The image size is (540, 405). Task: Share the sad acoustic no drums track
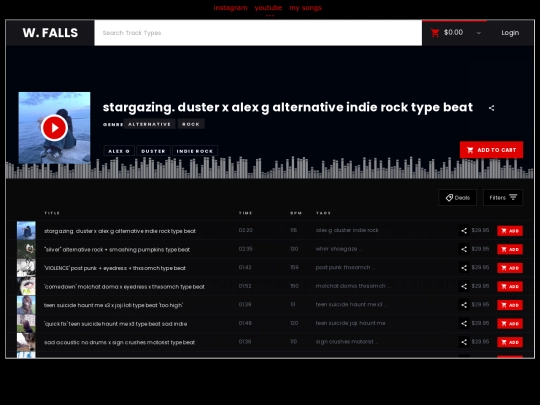tap(464, 342)
